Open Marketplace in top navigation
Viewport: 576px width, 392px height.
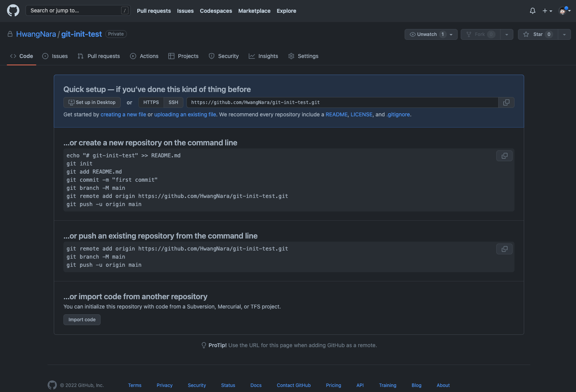tap(255, 11)
